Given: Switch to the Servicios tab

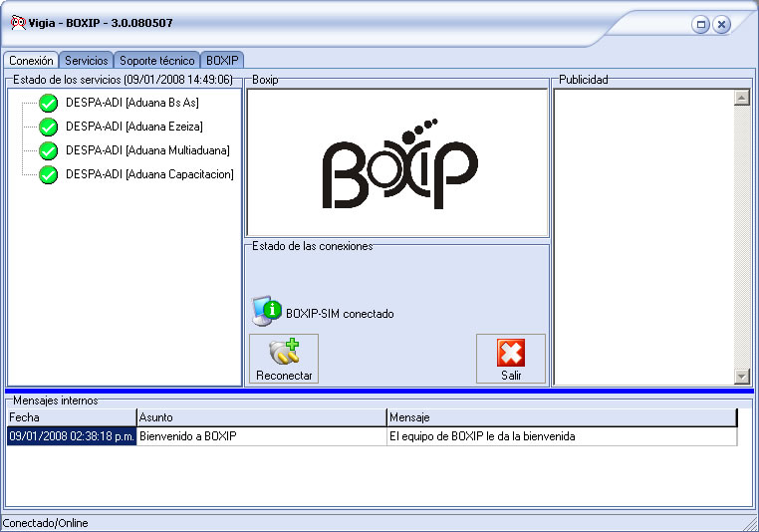Looking at the screenshot, I should 87,61.
